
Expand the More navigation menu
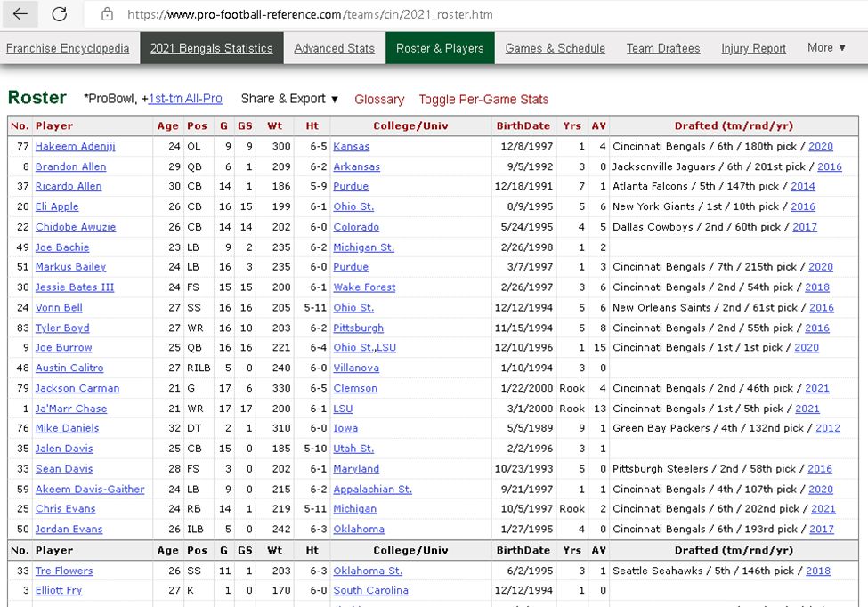826,48
